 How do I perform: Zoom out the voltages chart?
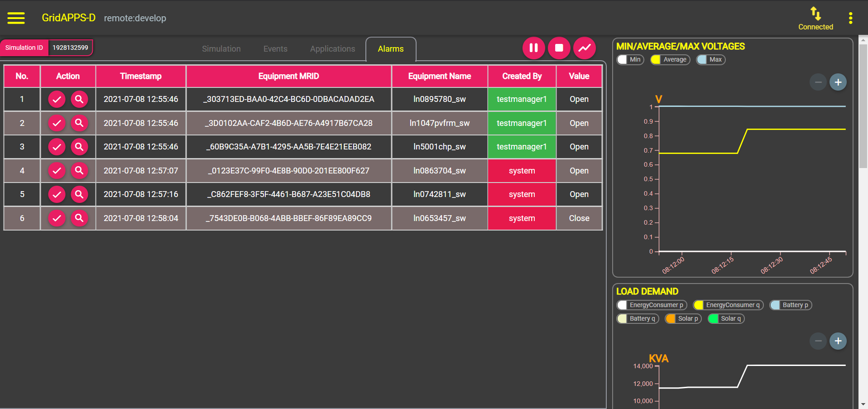818,82
